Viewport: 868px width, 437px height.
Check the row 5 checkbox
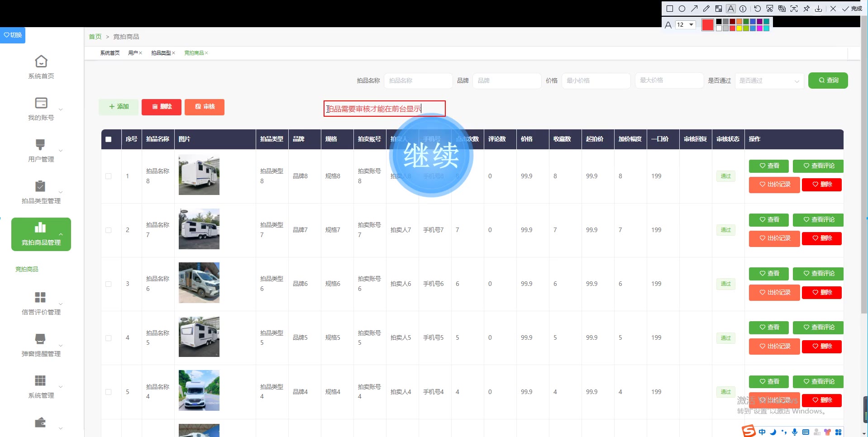click(109, 392)
